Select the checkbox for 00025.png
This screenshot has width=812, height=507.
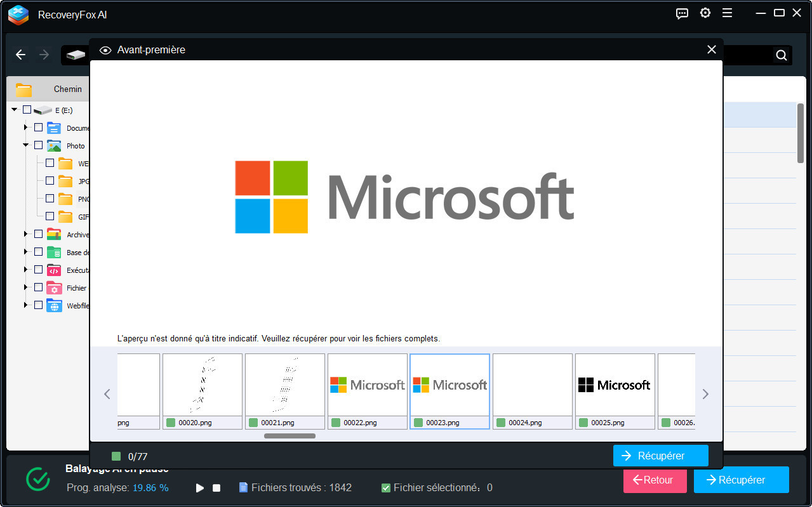[x=583, y=423]
